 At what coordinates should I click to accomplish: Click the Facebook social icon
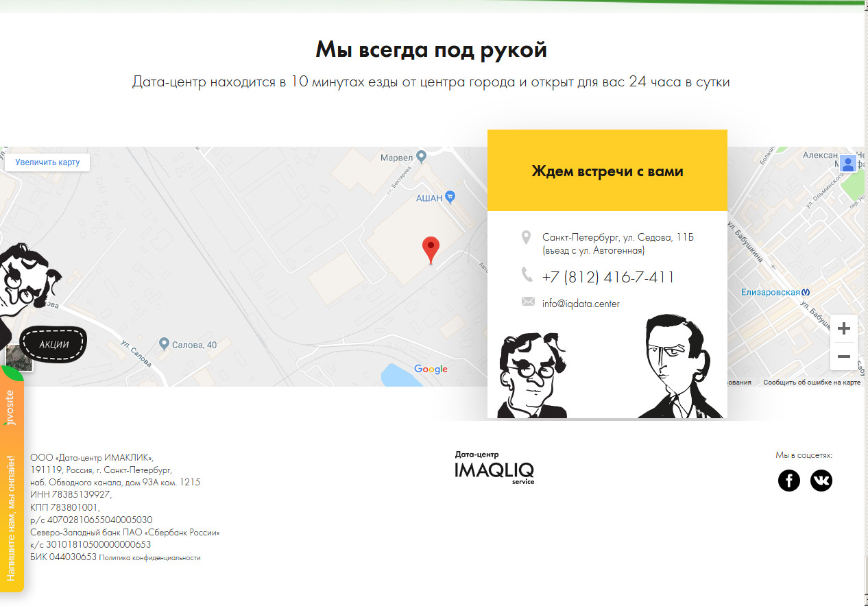(789, 480)
